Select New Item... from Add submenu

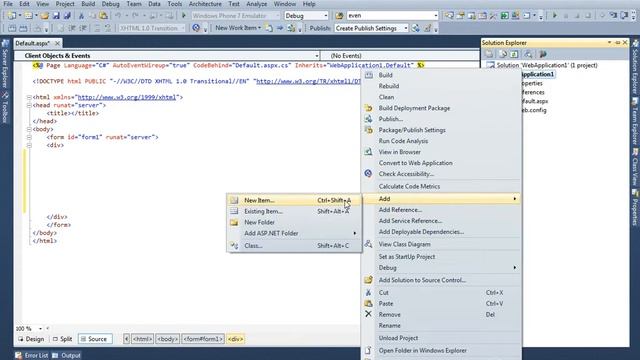pos(294,200)
